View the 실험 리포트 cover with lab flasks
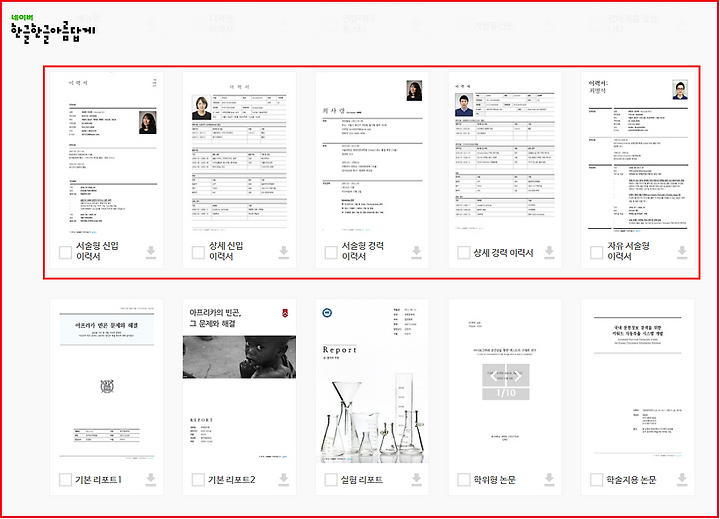The width and height of the screenshot is (720, 519). click(x=372, y=381)
